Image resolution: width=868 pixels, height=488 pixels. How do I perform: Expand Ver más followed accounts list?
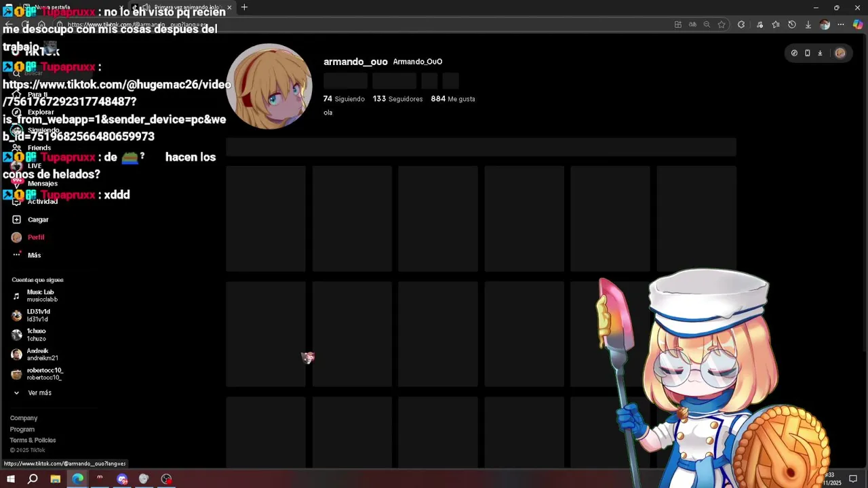[x=33, y=392]
